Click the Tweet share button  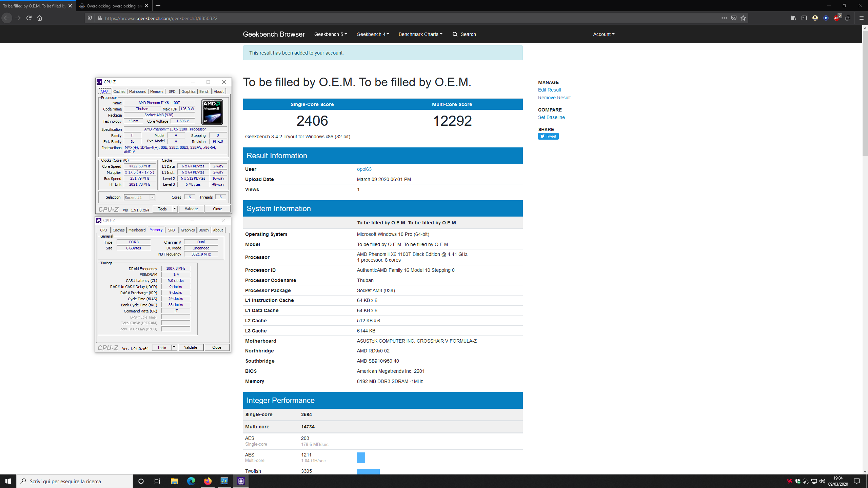(x=548, y=136)
